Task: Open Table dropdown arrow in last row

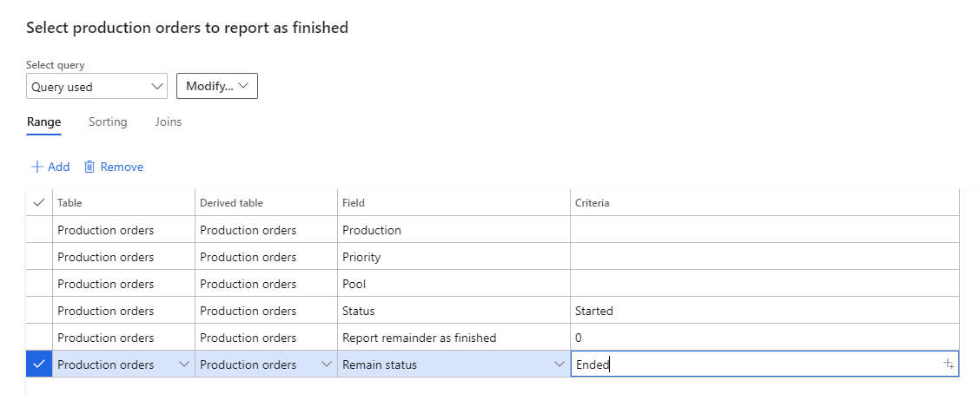Action: (184, 364)
